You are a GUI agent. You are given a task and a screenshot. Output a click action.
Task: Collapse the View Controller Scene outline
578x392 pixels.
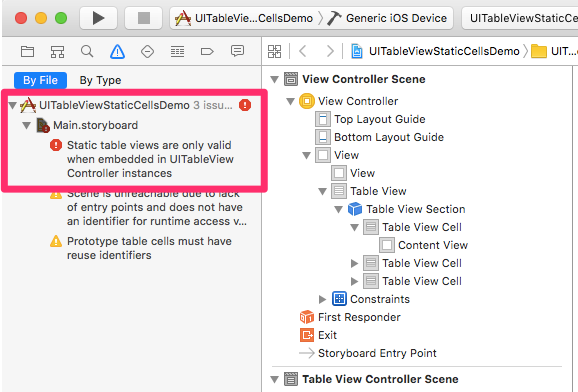(x=274, y=79)
